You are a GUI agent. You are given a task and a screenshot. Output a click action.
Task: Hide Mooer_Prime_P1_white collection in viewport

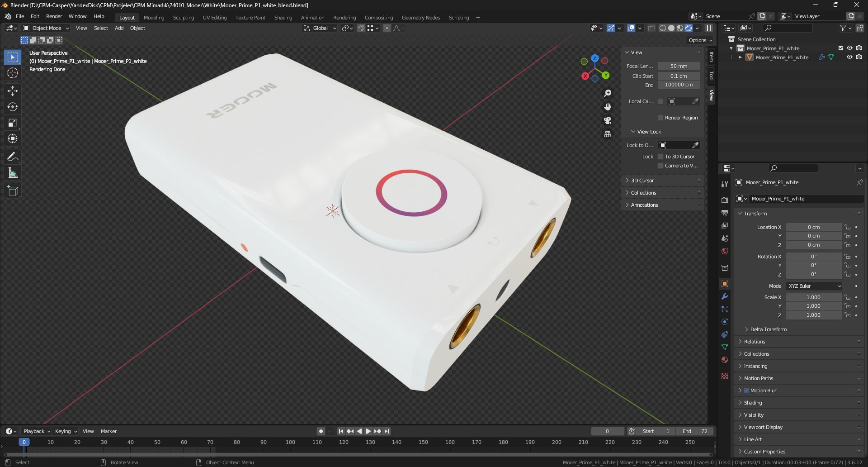(849, 48)
